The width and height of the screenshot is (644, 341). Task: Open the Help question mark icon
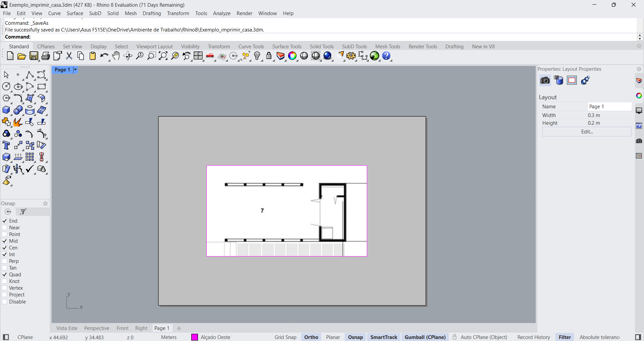pos(386,56)
